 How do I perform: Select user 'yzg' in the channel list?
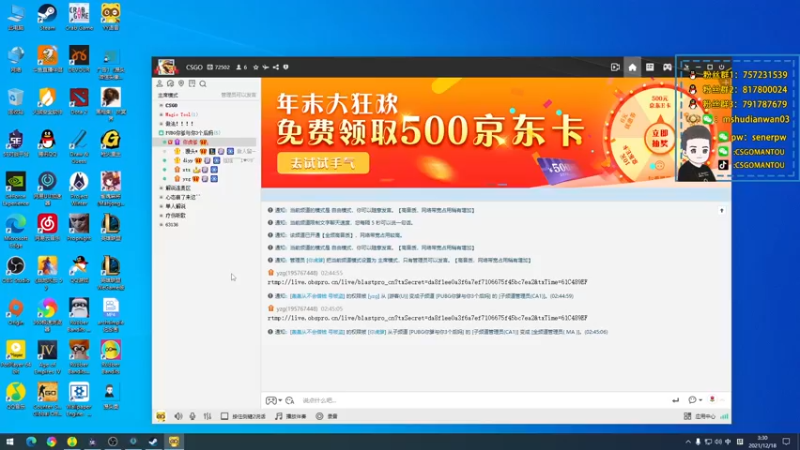[x=187, y=179]
